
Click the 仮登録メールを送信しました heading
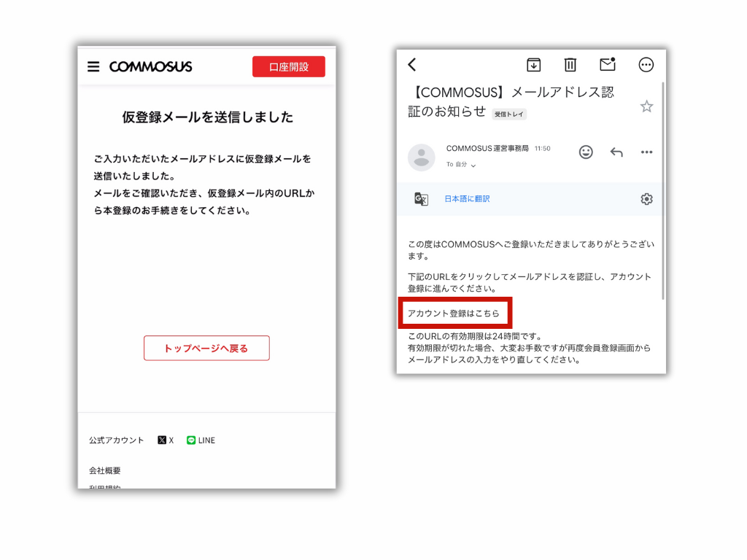pos(207,117)
